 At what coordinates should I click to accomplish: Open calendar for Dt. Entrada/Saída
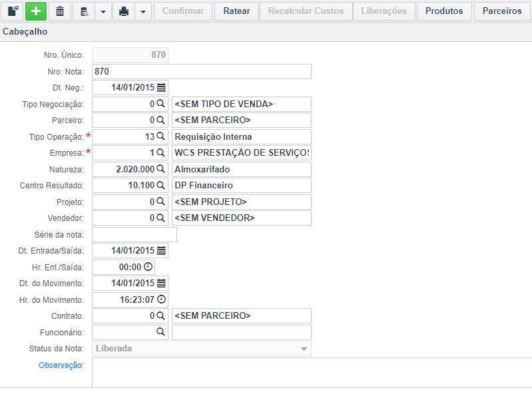(162, 251)
